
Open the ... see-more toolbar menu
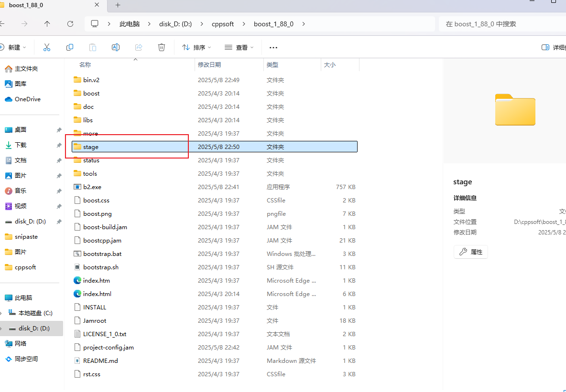coord(273,47)
